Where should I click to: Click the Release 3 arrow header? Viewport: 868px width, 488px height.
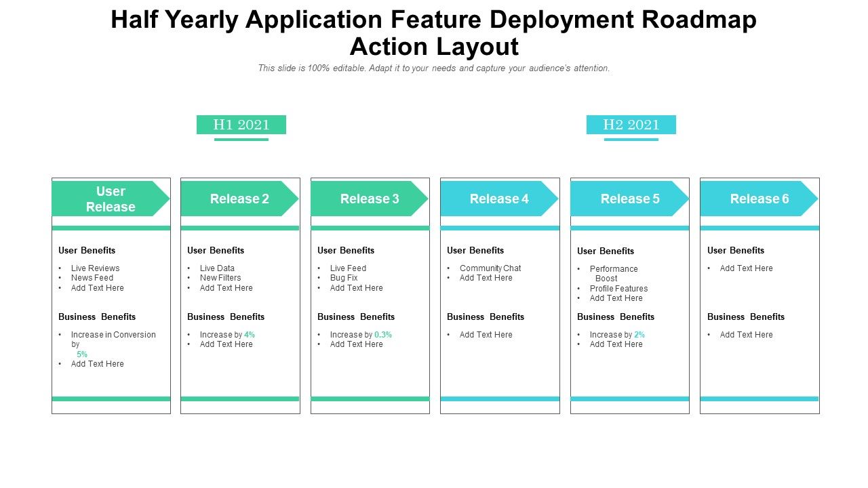(370, 199)
